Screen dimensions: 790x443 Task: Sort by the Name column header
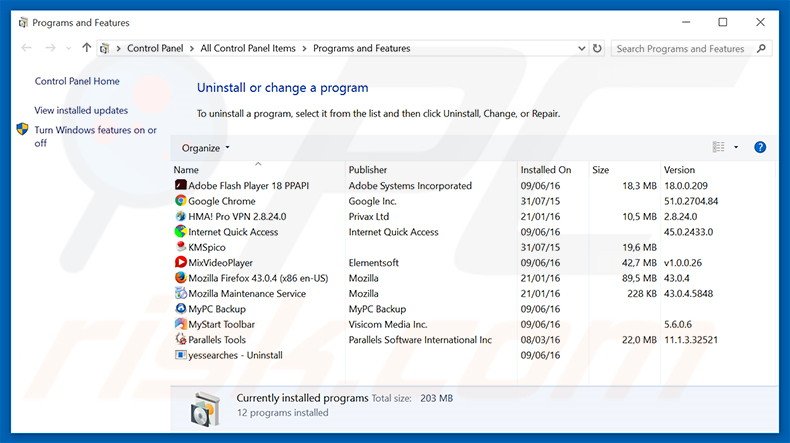pyautogui.click(x=258, y=170)
